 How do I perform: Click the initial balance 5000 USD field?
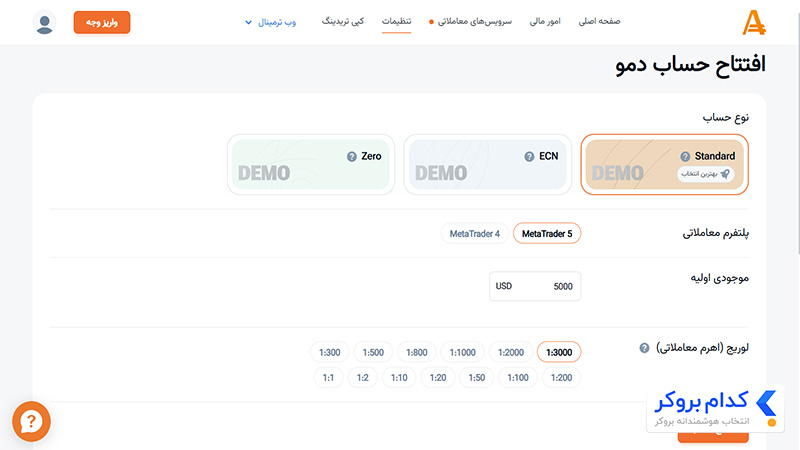click(x=535, y=286)
